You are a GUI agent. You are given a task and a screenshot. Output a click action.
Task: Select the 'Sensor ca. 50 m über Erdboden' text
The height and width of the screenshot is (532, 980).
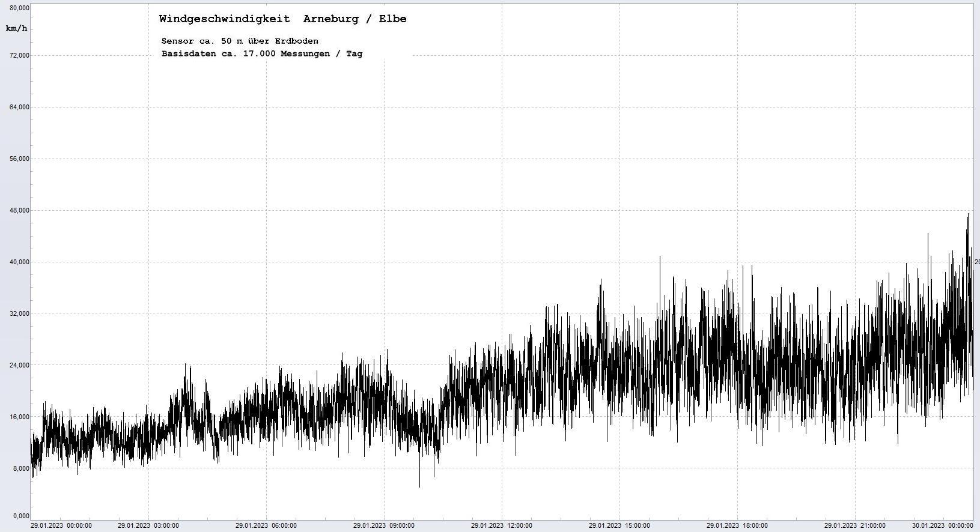pos(240,41)
